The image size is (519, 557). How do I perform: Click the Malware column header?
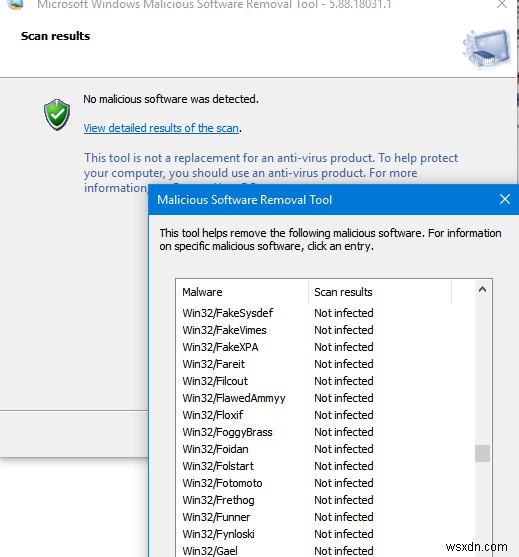[x=242, y=292]
